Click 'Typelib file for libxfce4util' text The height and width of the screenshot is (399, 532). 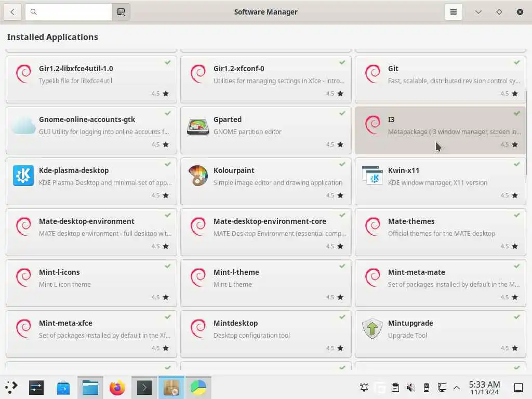[x=75, y=81]
